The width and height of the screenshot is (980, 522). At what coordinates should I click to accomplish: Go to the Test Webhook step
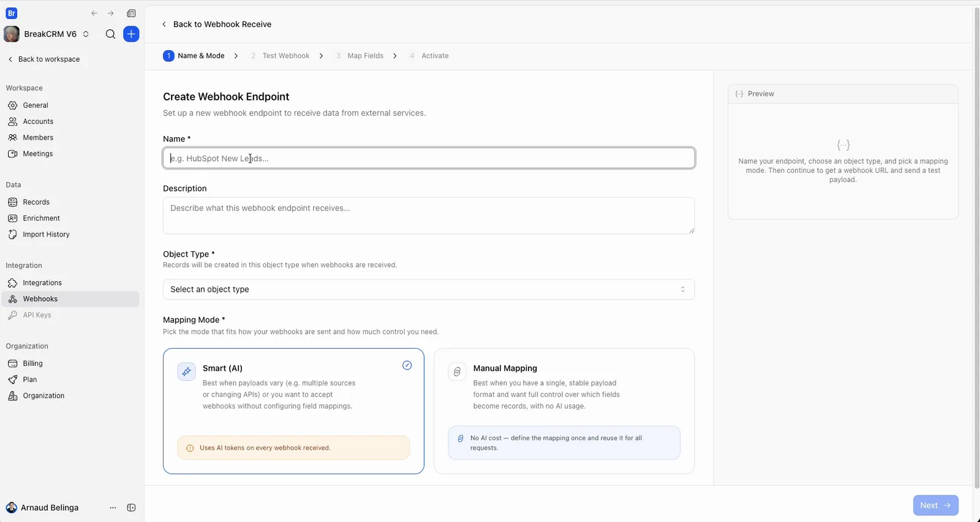pyautogui.click(x=280, y=56)
